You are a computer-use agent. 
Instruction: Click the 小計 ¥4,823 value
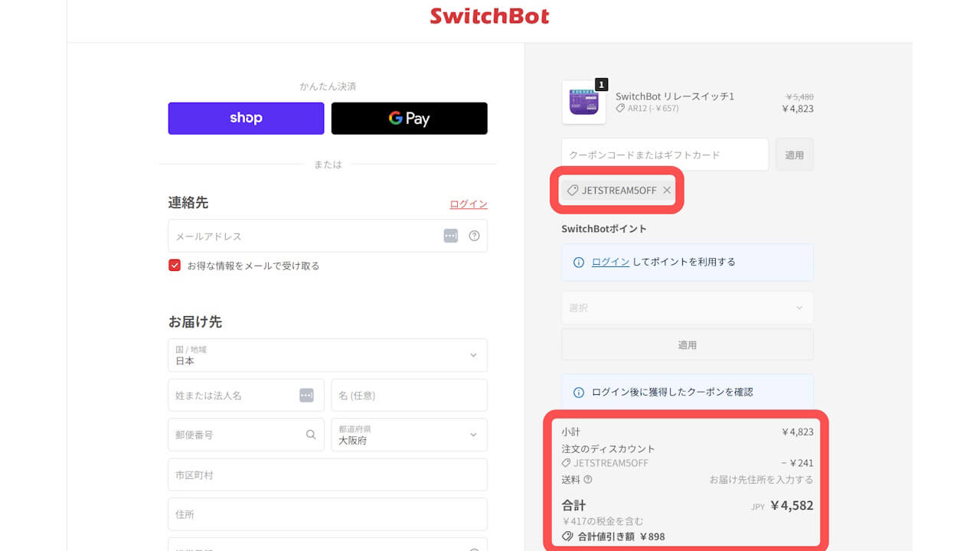click(797, 432)
